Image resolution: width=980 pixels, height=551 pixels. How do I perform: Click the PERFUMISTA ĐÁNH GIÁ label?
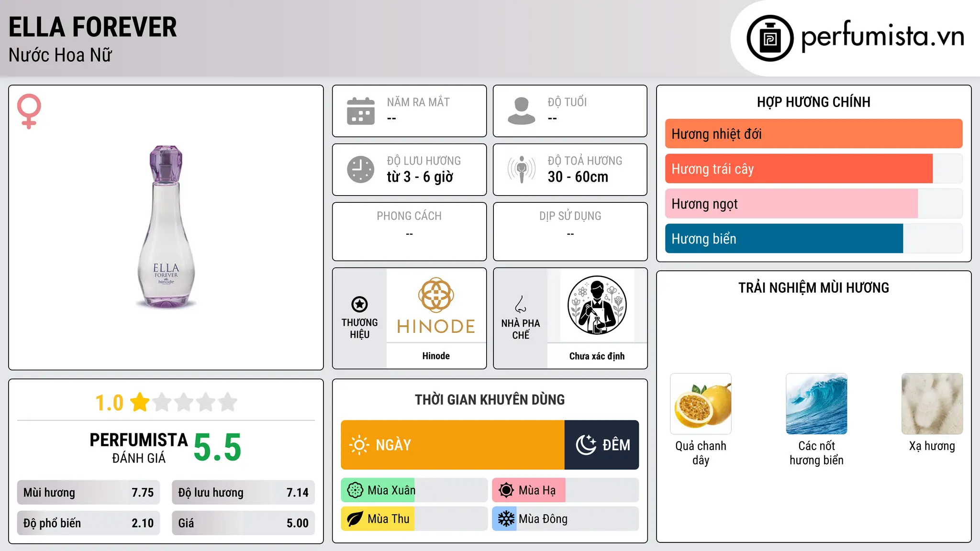point(139,447)
